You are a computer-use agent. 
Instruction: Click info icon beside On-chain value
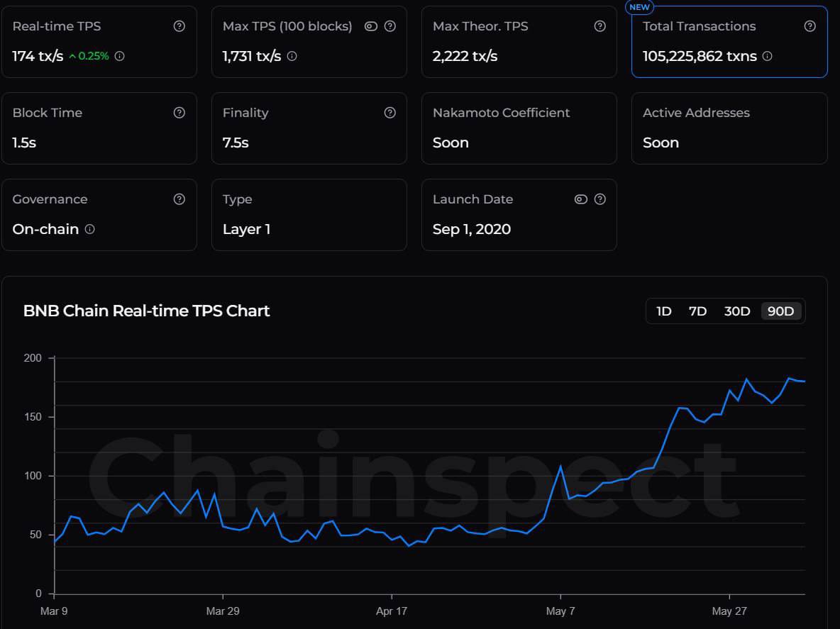click(x=90, y=229)
